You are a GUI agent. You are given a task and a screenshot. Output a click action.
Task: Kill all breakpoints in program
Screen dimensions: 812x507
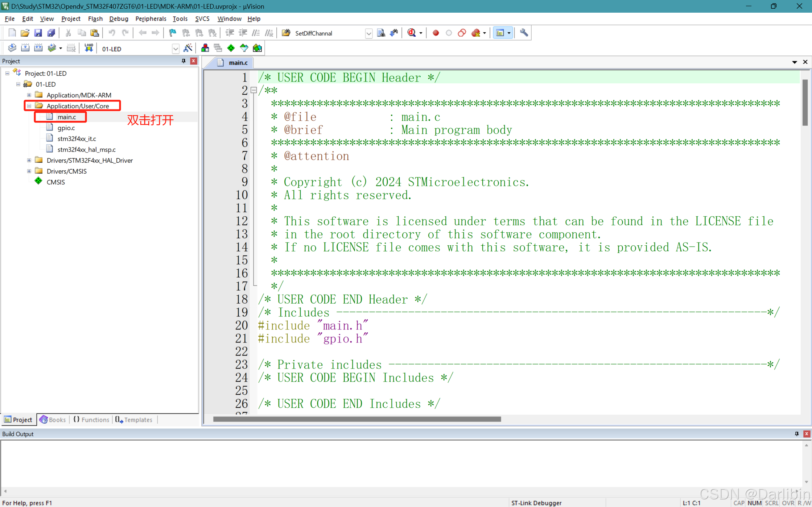click(x=475, y=33)
